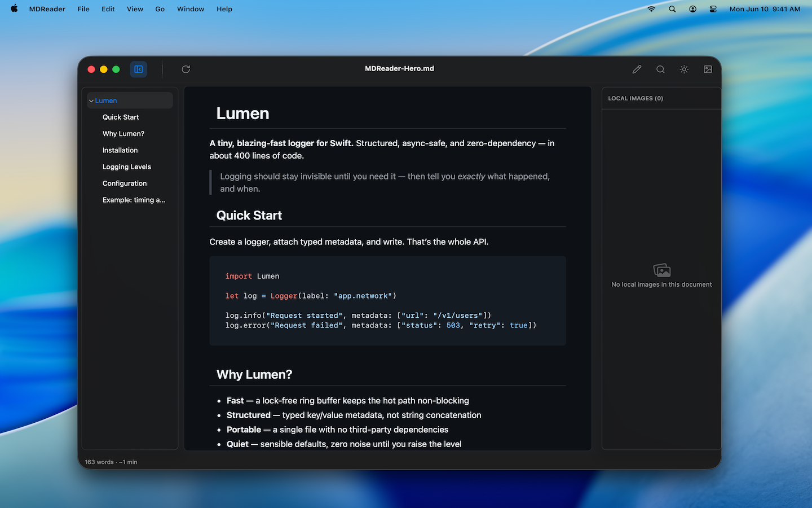Open the Apple menu
The height and width of the screenshot is (508, 812).
[x=14, y=8]
